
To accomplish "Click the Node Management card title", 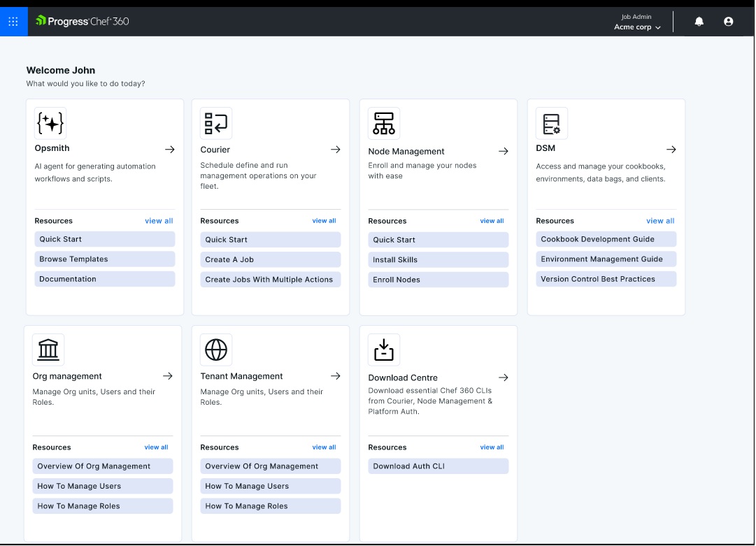I will click(406, 151).
